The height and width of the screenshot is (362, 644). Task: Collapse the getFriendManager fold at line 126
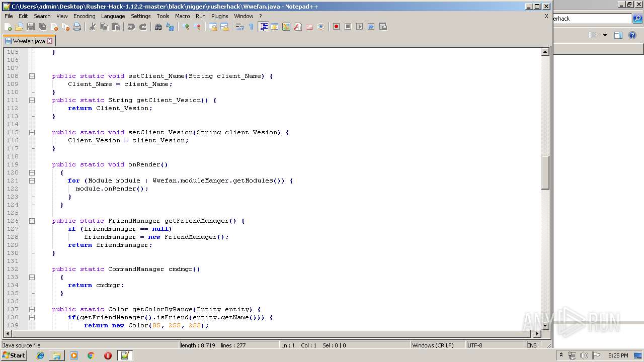32,221
